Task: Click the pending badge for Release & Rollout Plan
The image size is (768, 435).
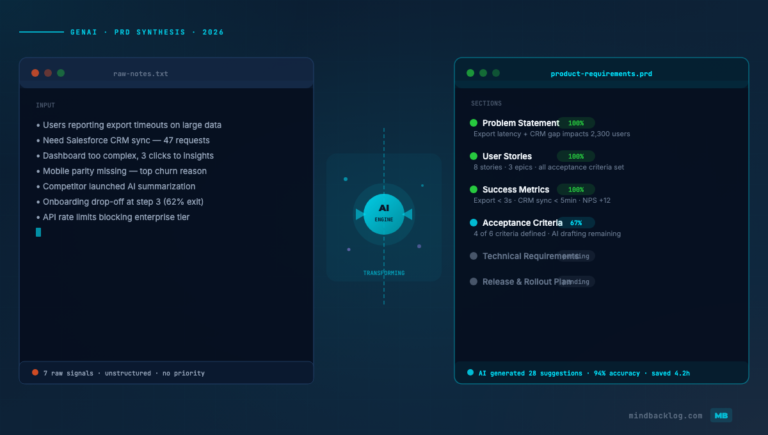Action: [x=577, y=282]
